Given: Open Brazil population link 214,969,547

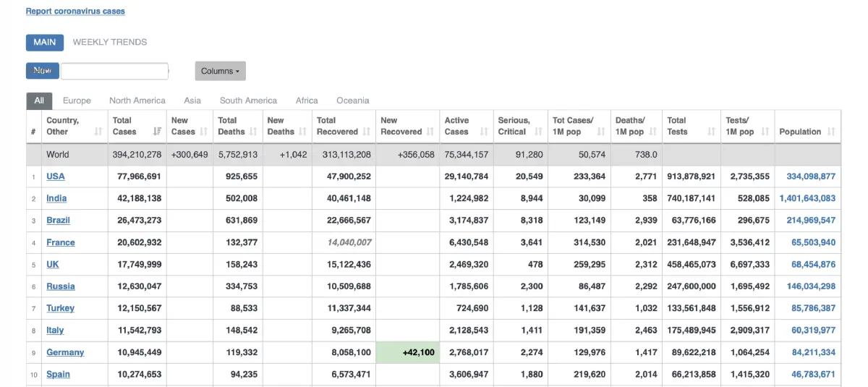Looking at the screenshot, I should pos(811,220).
